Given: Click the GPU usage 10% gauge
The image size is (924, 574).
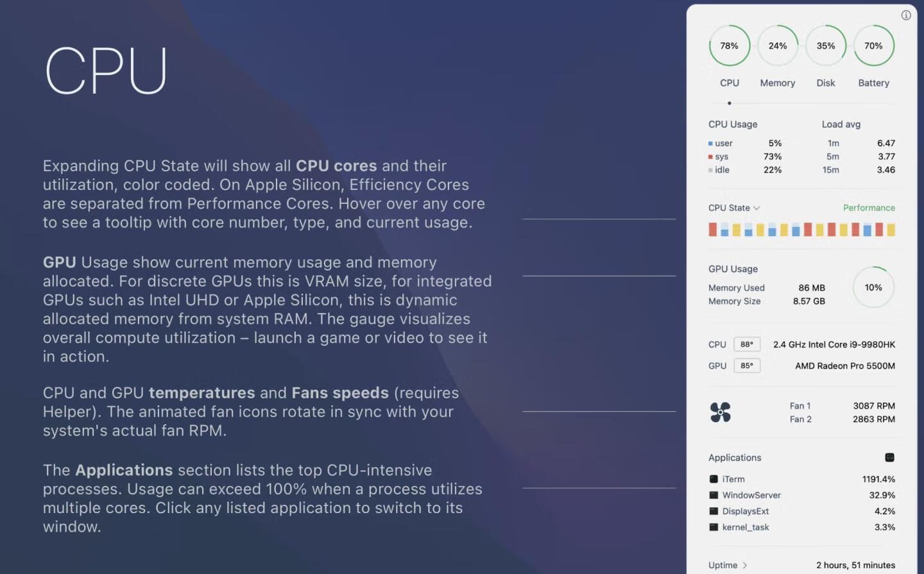Looking at the screenshot, I should [873, 287].
